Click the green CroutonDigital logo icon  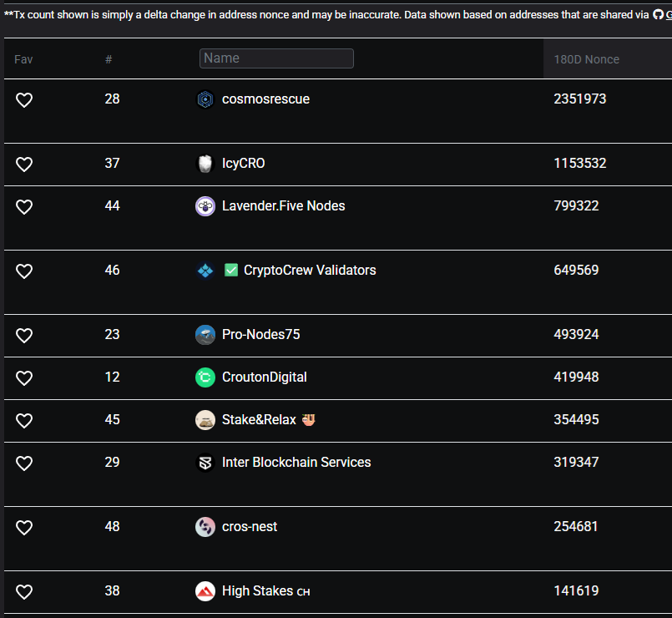[x=205, y=377]
